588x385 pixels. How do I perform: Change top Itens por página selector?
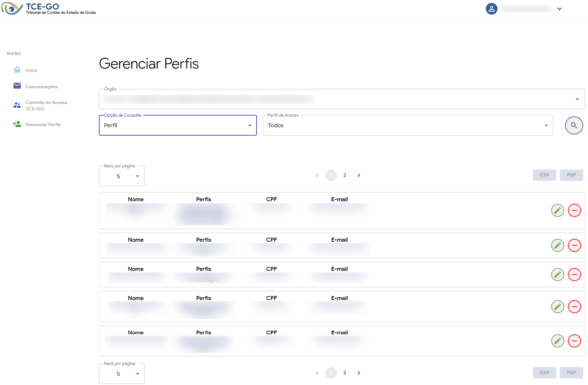point(122,176)
